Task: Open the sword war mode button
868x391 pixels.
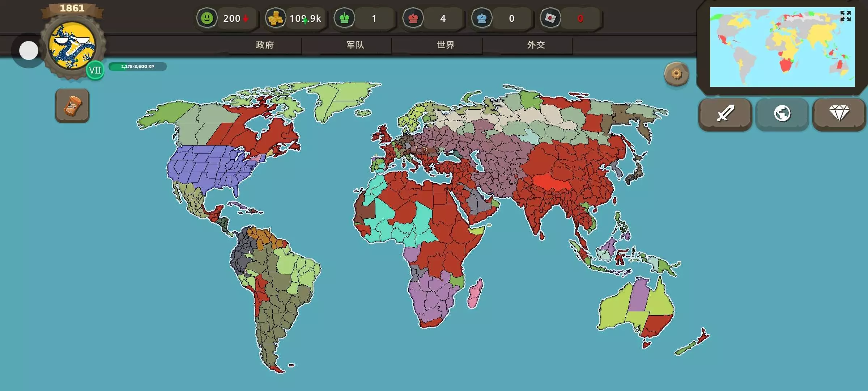Action: tap(725, 114)
